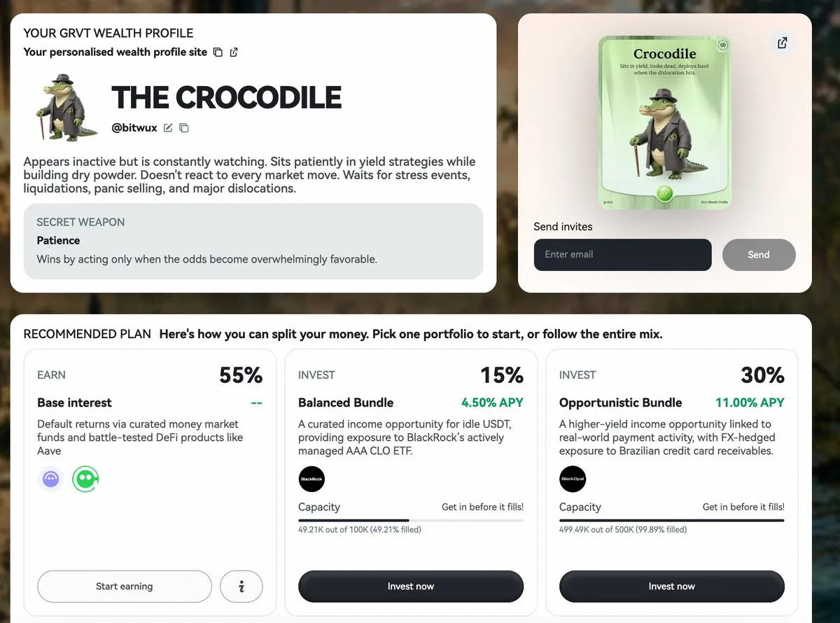Screen dimensions: 840x623
Task: Invest now in the Balanced Bundle
Action: (x=411, y=587)
